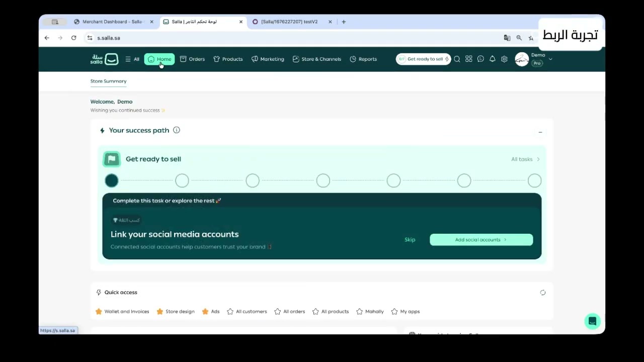Open the search magnifier in the Salla header
644x362 pixels.
pyautogui.click(x=457, y=59)
